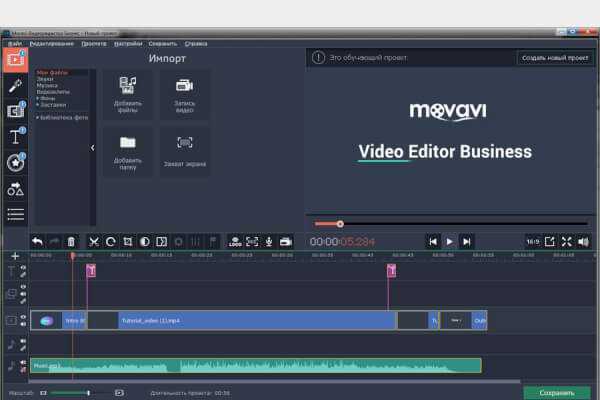Record audio with microphone icon
The height and width of the screenshot is (400, 600).
coord(269,242)
